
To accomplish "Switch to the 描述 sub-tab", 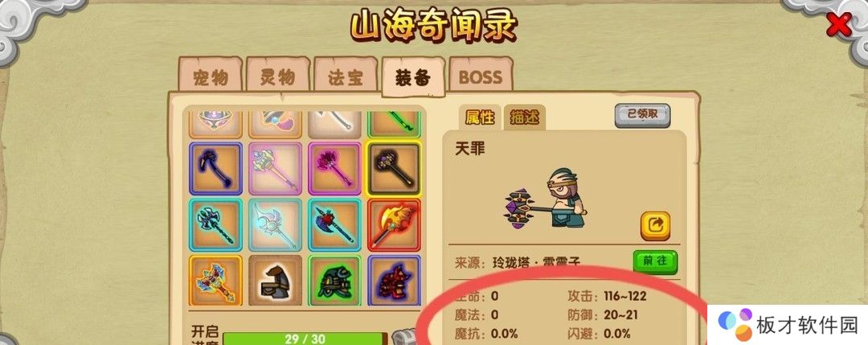I will (x=524, y=117).
